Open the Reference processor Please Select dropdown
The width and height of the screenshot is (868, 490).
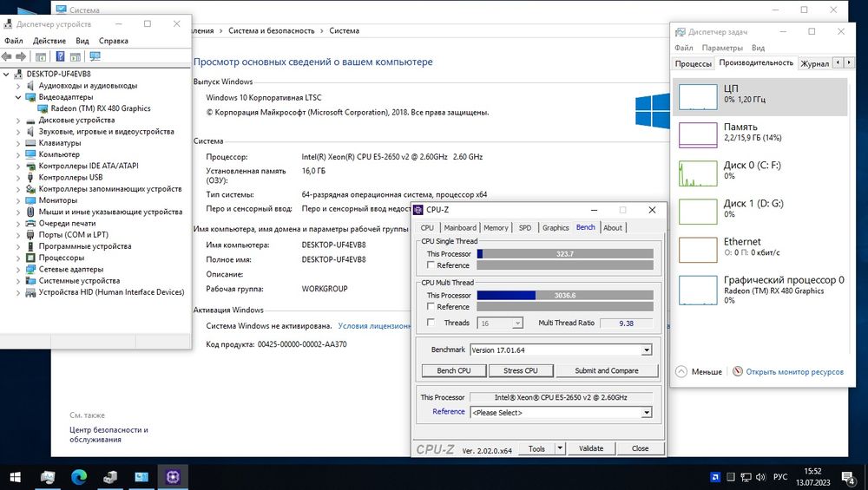point(647,413)
